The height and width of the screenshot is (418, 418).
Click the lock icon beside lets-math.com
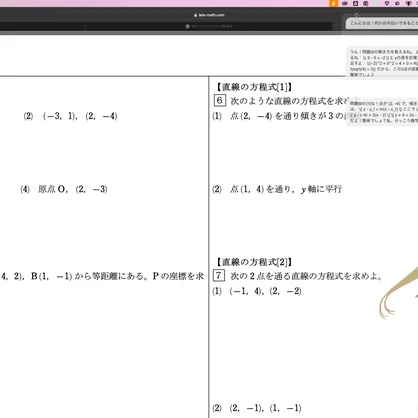coord(196,15)
